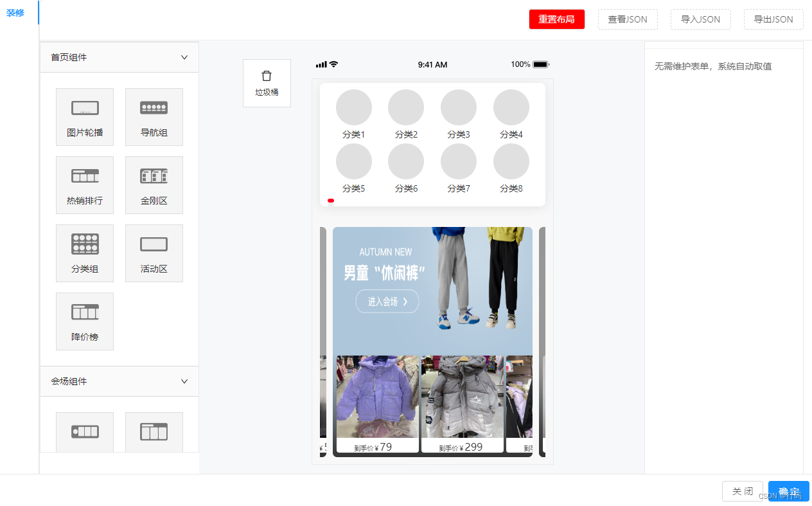Click the 导入JSON button
The height and width of the screenshot is (506, 812).
click(701, 19)
